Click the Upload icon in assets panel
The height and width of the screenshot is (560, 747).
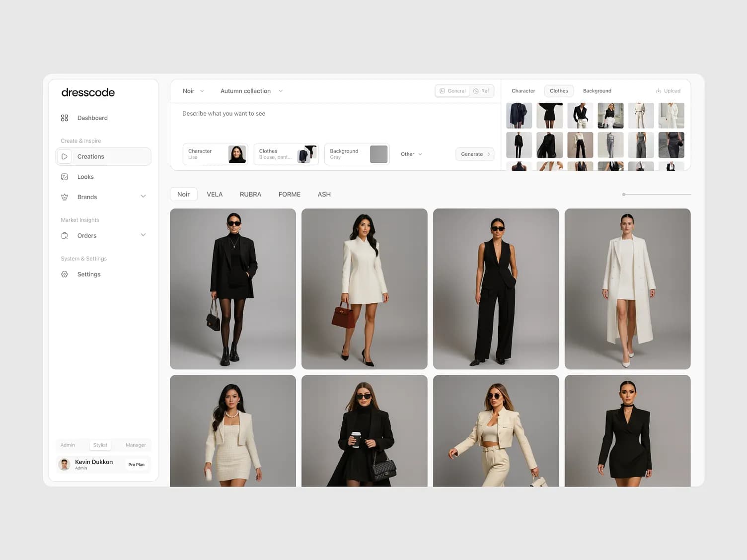click(x=659, y=91)
